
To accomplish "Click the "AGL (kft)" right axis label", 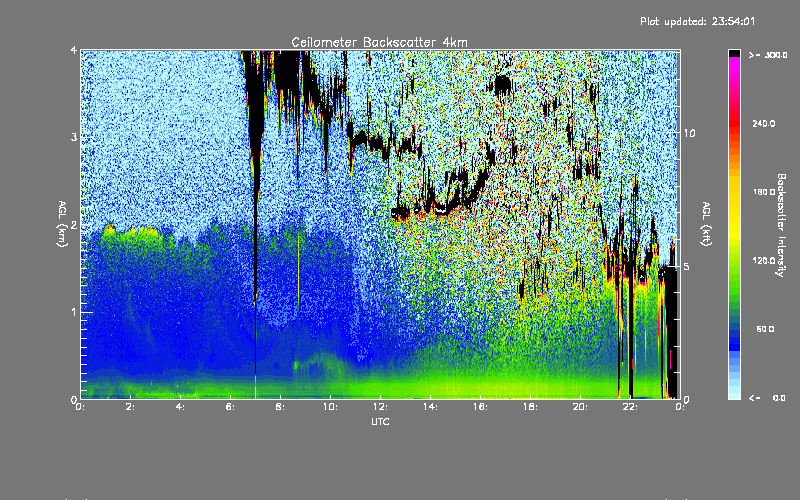I will point(706,224).
